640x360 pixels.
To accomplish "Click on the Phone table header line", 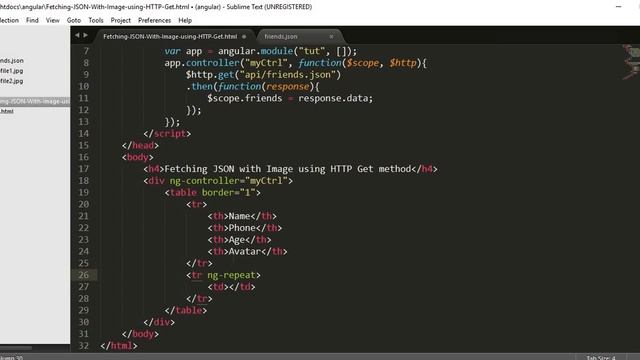I will pos(245,228).
